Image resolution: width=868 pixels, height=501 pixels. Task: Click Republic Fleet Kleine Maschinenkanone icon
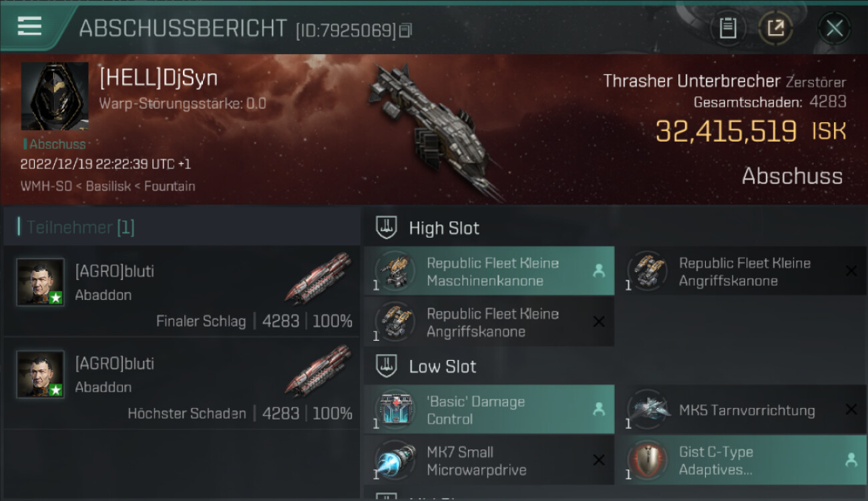point(395,271)
